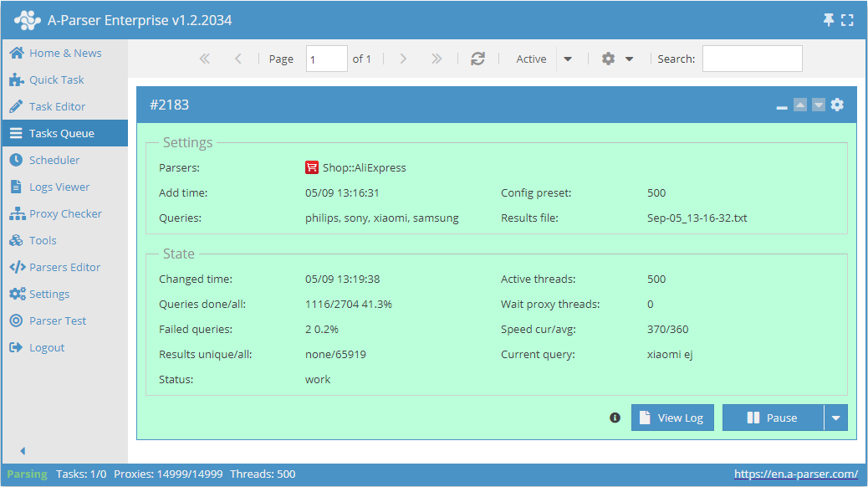Move task #2183 up in queue
Image resolution: width=868 pixels, height=487 pixels.
[800, 105]
